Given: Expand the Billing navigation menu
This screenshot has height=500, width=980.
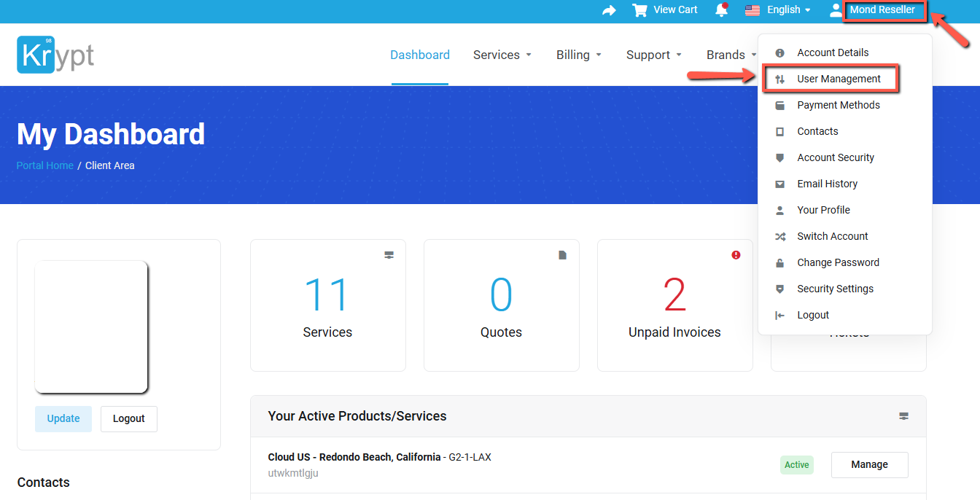Looking at the screenshot, I should pyautogui.click(x=579, y=55).
